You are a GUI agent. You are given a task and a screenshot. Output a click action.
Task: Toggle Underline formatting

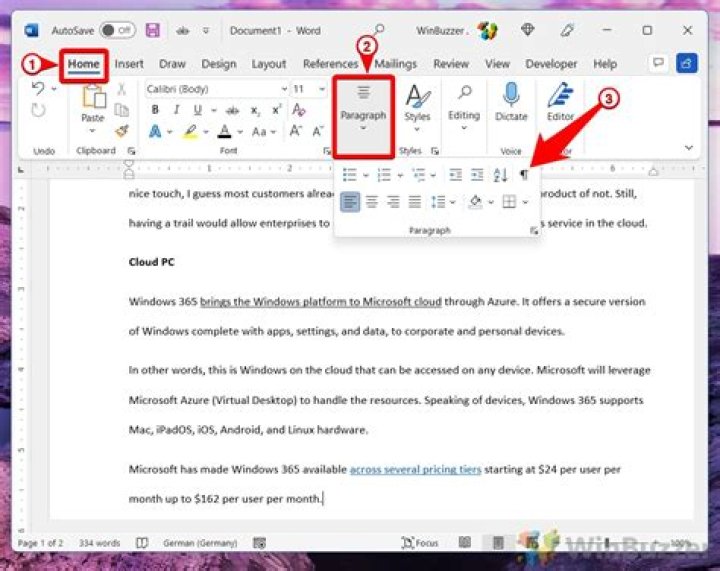point(198,110)
